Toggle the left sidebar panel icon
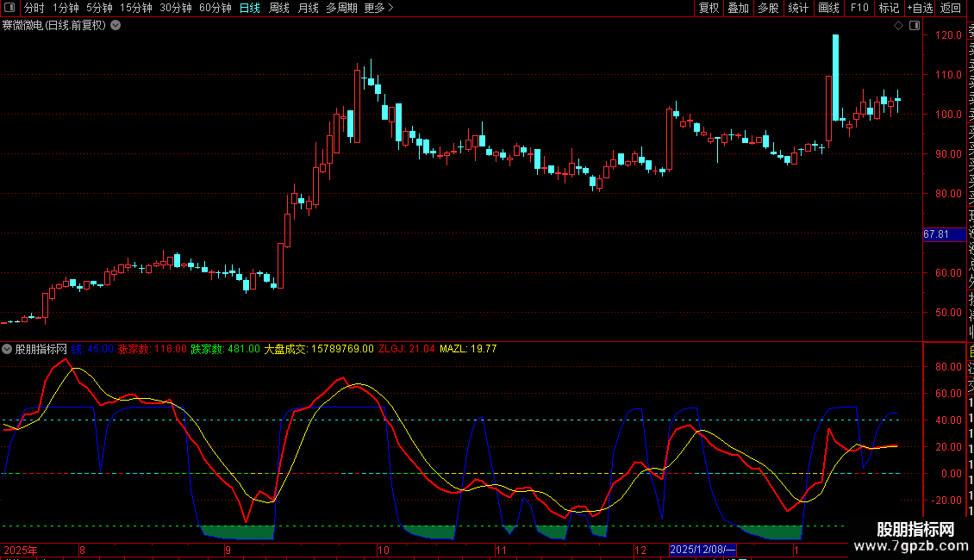Viewport: 974px width, 560px height. point(9,9)
